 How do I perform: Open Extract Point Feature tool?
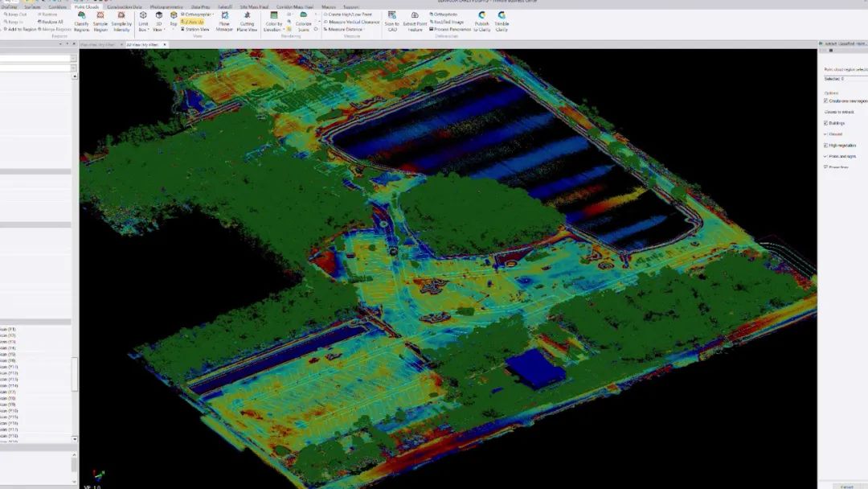click(415, 19)
